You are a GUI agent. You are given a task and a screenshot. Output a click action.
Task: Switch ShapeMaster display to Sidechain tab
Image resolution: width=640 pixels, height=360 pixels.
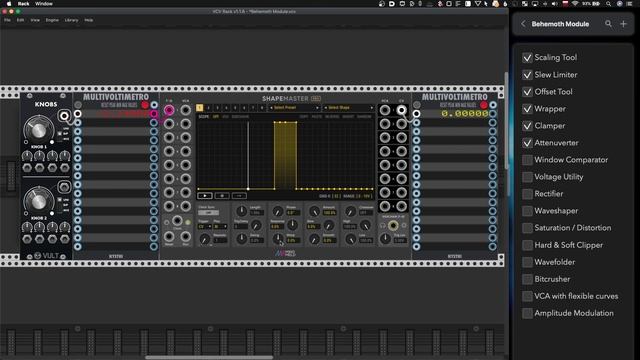240,117
